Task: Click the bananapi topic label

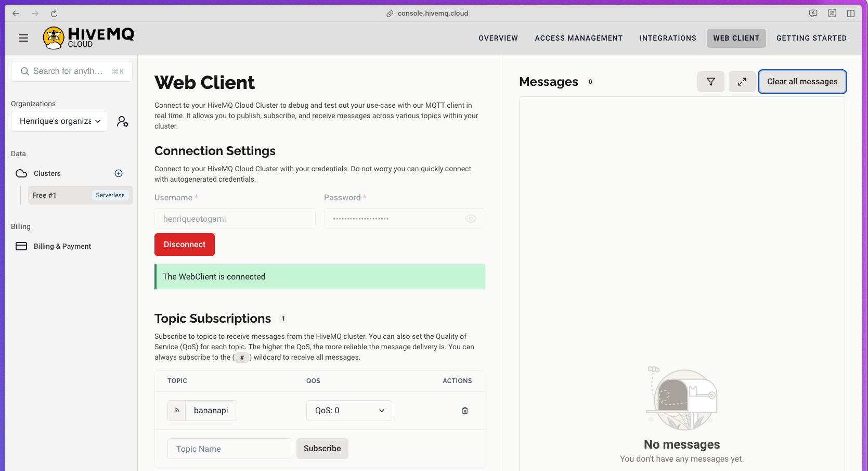Action: click(x=211, y=411)
